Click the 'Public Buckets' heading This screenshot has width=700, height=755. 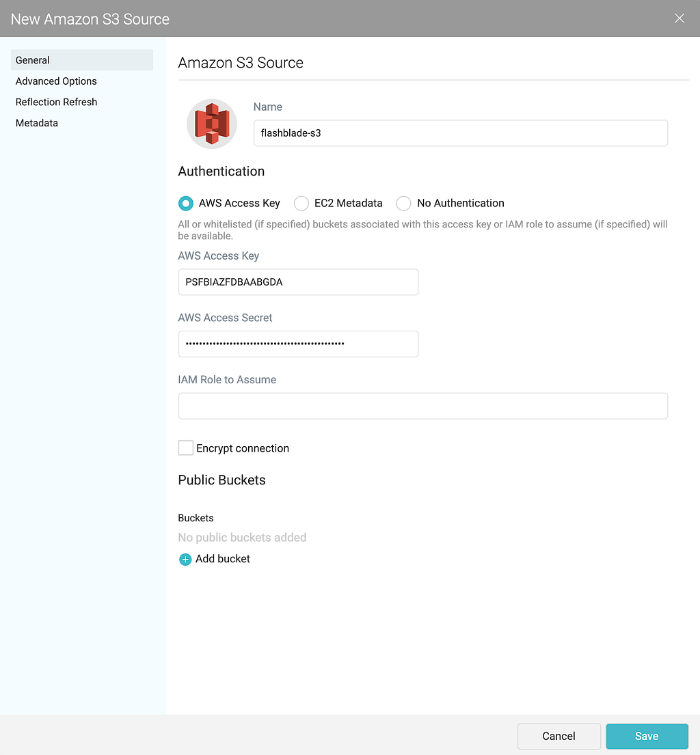[x=221, y=480]
